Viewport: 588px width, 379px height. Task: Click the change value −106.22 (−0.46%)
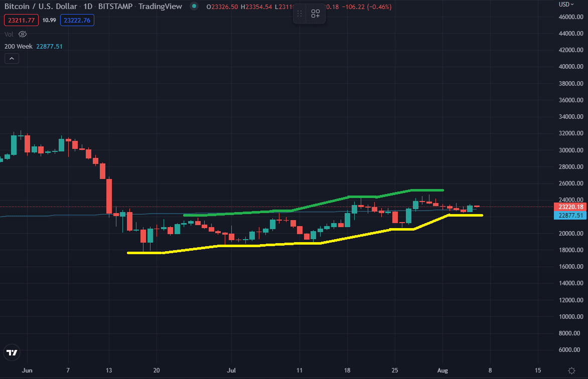tap(366, 7)
